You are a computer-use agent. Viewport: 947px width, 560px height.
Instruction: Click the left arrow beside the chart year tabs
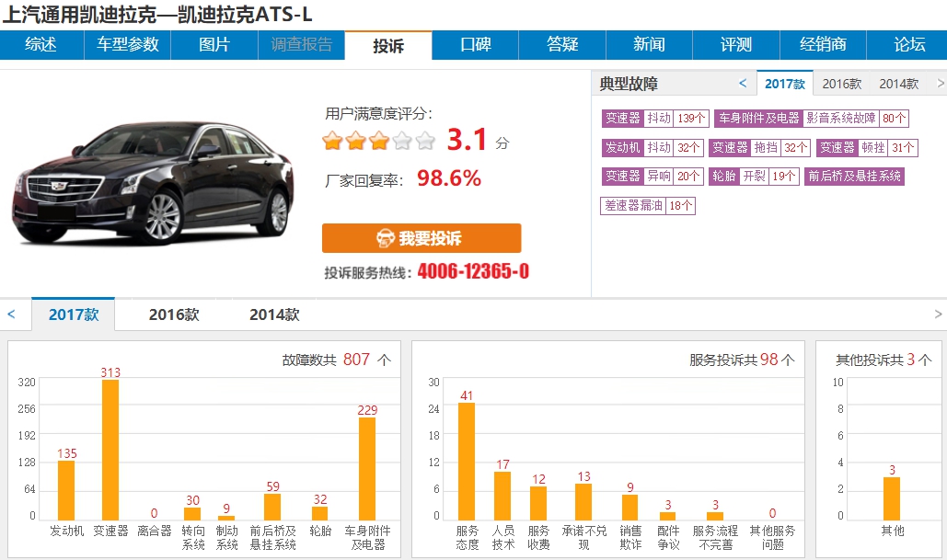pyautogui.click(x=11, y=314)
